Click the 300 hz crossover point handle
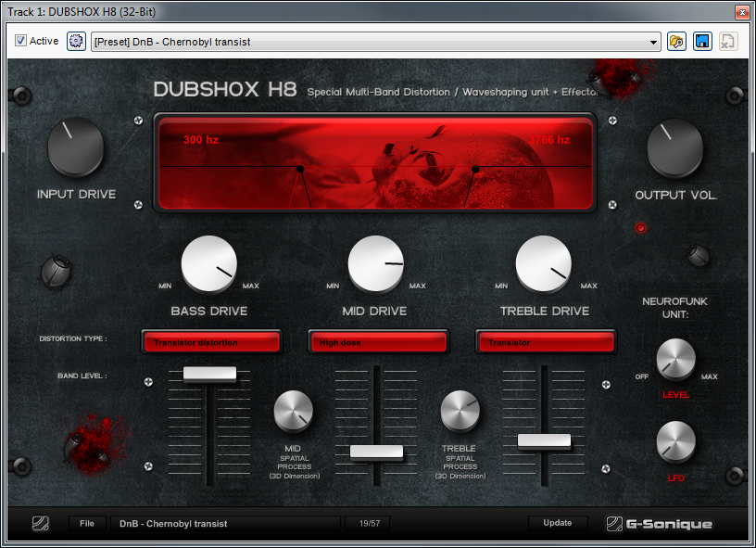The image size is (756, 548). 300,169
